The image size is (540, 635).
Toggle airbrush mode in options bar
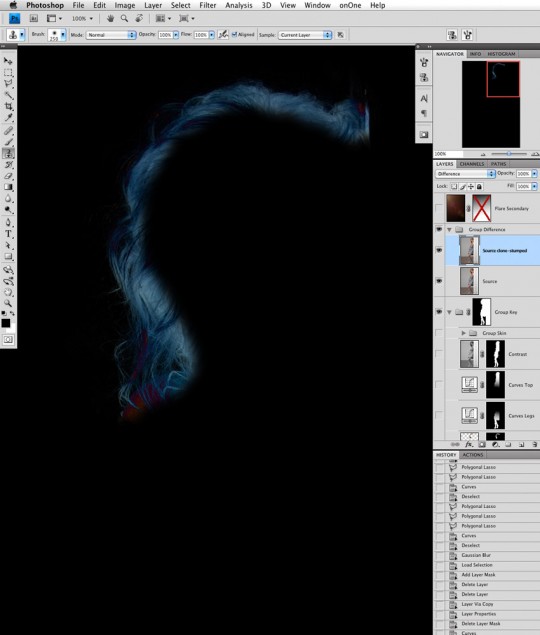click(223, 35)
